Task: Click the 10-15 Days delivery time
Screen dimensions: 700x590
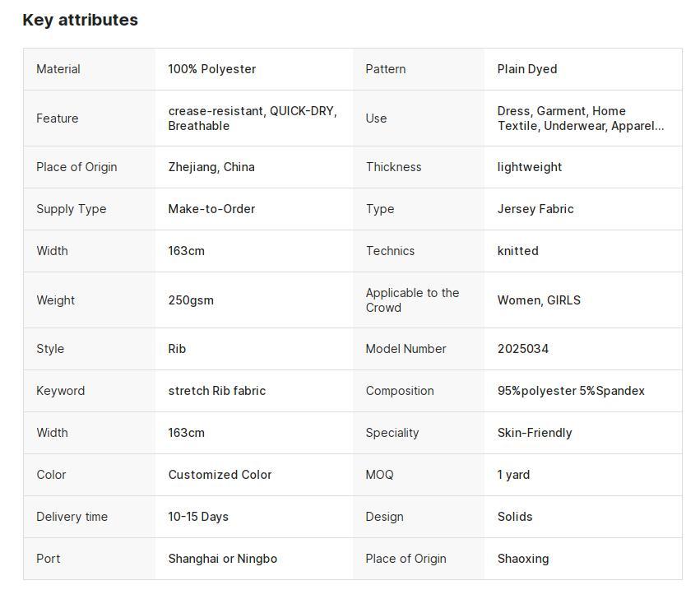Action: 198,517
